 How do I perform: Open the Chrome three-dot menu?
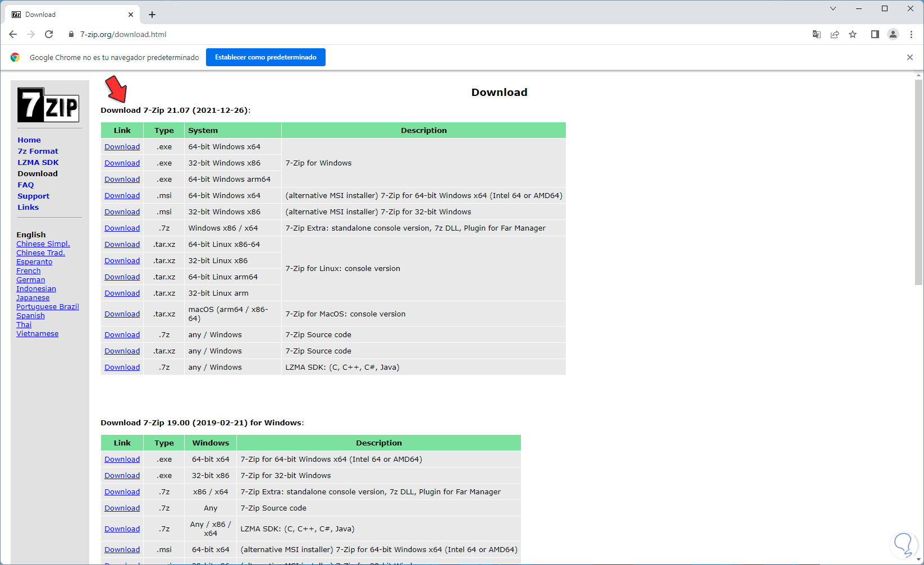pyautogui.click(x=911, y=34)
